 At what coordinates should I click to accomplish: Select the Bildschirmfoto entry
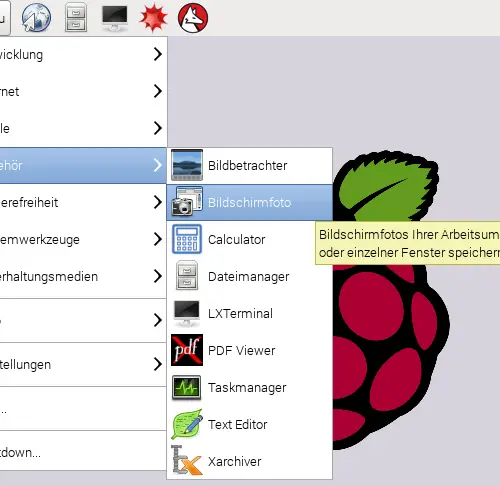pos(249,202)
